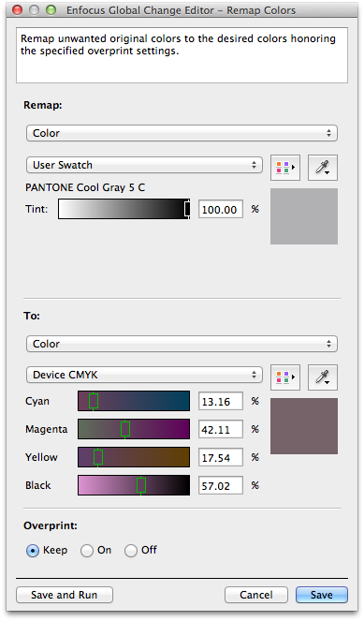Viewport: 364px width, 621px height.
Task: Click the Cyan slider handle
Action: pos(94,401)
